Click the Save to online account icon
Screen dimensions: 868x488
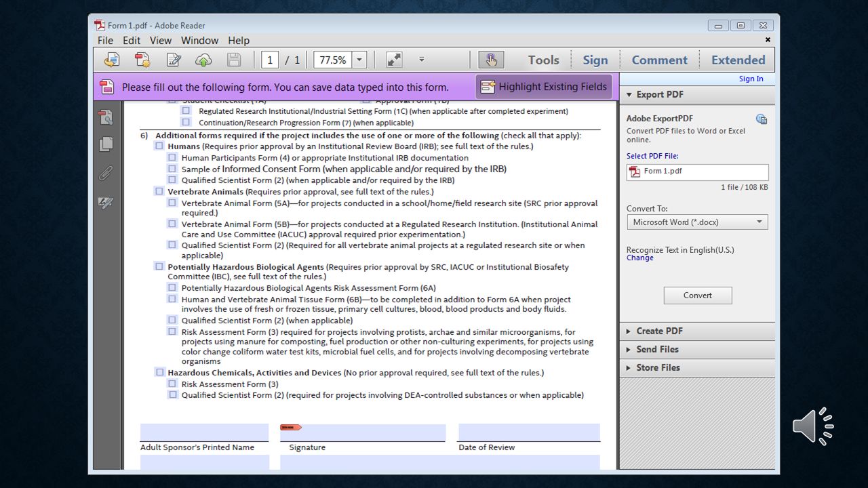click(x=203, y=60)
